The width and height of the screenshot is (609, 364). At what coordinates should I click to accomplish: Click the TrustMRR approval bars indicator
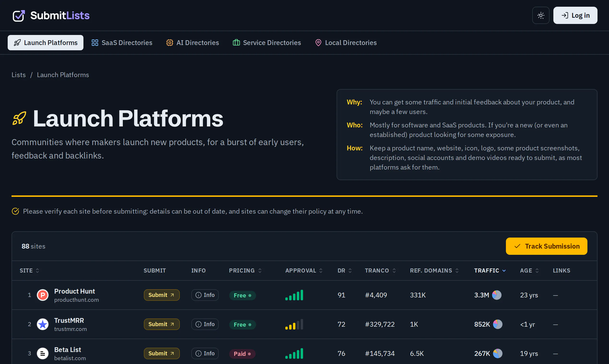pyautogui.click(x=294, y=324)
